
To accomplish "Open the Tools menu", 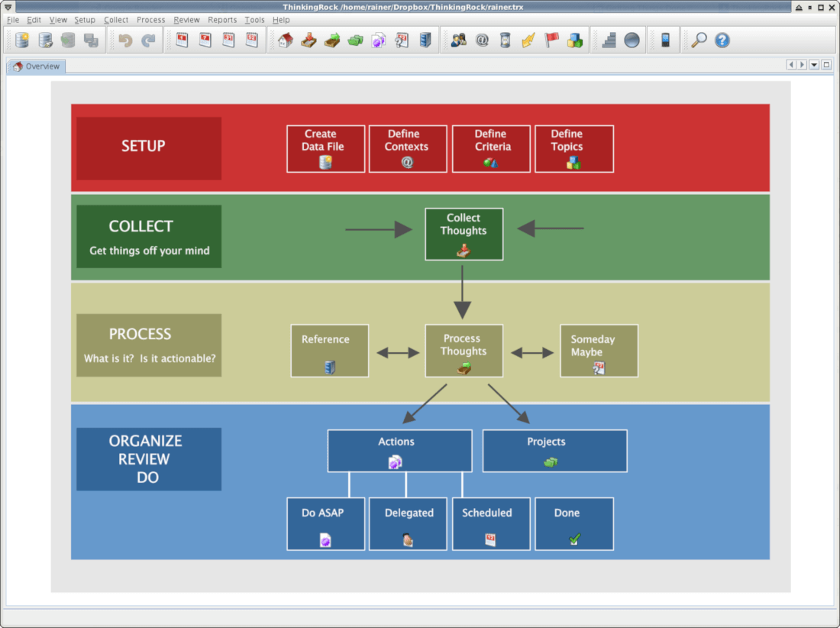I will [254, 20].
